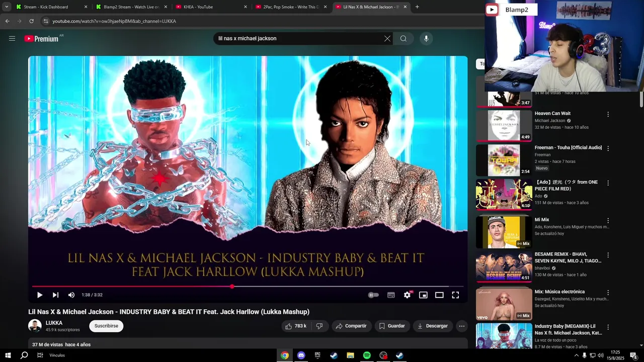Viewport: 644px width, 362px height.
Task: Open Freeman - Touha [Official Audio] title
Action: [x=568, y=147]
